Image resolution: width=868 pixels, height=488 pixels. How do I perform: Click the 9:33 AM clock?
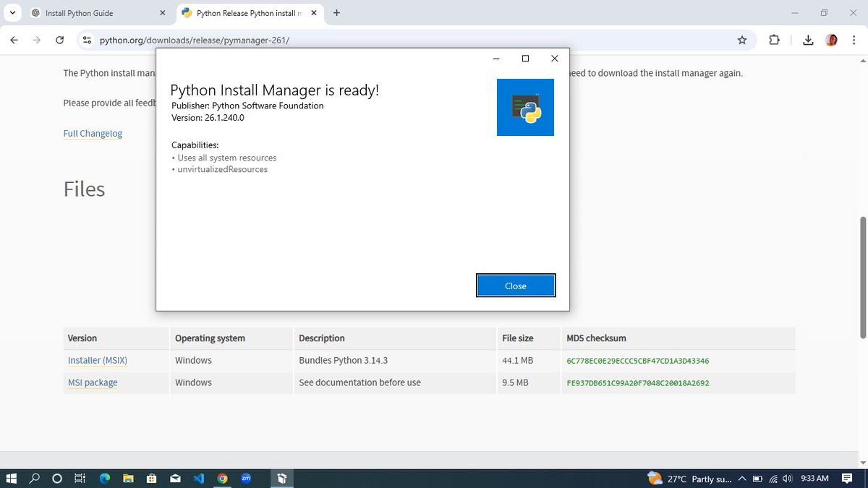click(x=814, y=479)
